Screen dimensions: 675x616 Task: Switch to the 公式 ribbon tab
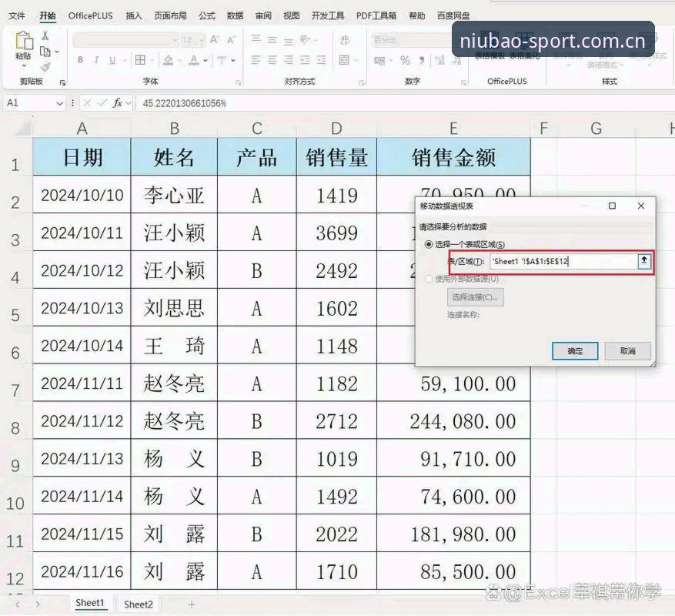[206, 16]
